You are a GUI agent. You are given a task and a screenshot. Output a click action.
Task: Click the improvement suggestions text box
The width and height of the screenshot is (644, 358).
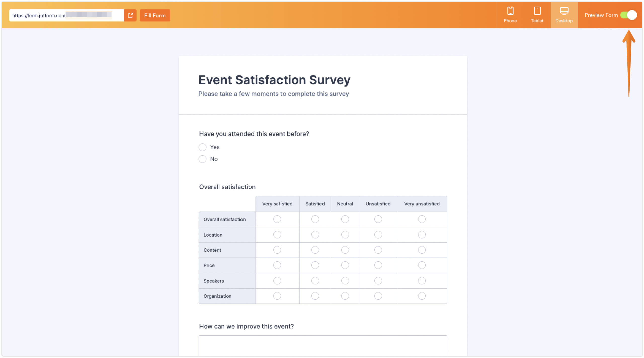323,348
